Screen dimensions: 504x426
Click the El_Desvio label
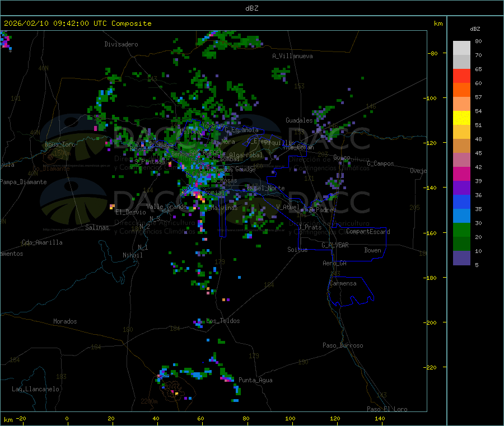[131, 212]
